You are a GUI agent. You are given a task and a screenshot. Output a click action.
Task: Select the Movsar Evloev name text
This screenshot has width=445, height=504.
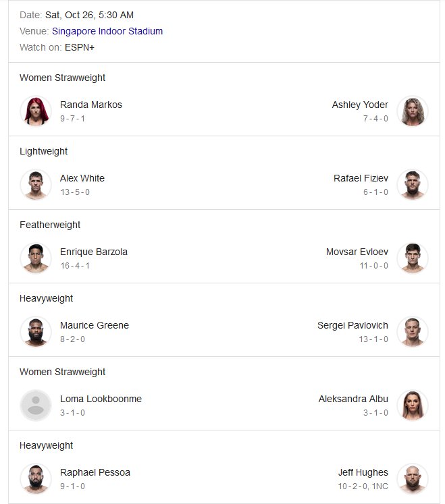(357, 252)
